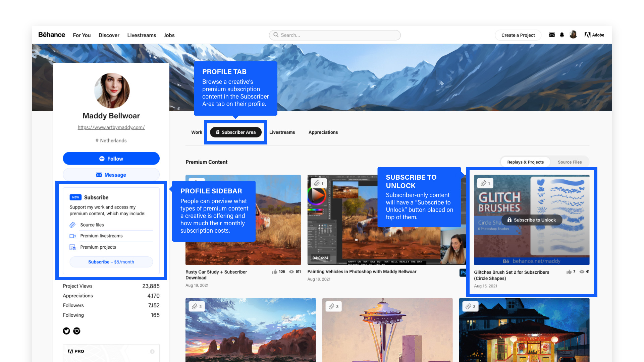644x362 pixels.
Task: Click Maddy Bellwoar's profile photo
Action: click(x=112, y=90)
